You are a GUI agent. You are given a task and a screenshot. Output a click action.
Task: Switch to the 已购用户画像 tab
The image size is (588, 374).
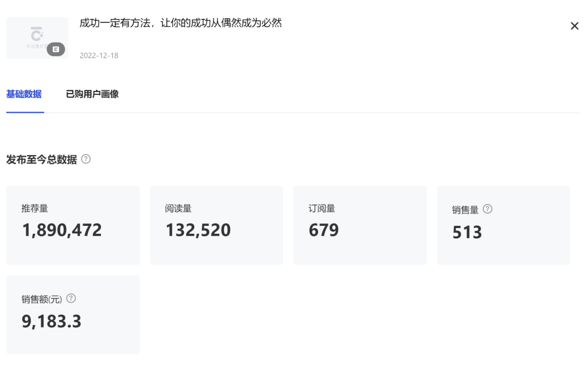point(92,94)
